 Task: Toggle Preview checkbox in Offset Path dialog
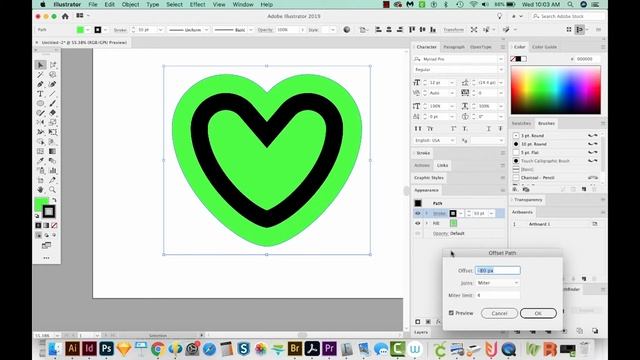pos(451,313)
